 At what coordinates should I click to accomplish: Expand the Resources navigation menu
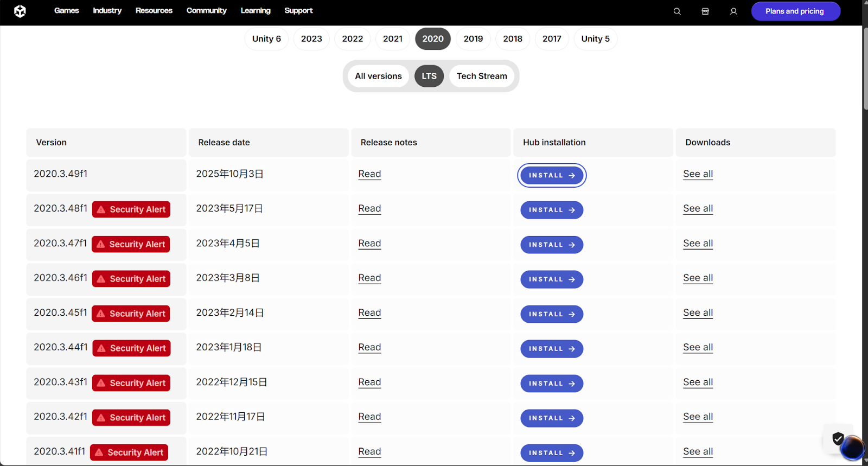(154, 11)
